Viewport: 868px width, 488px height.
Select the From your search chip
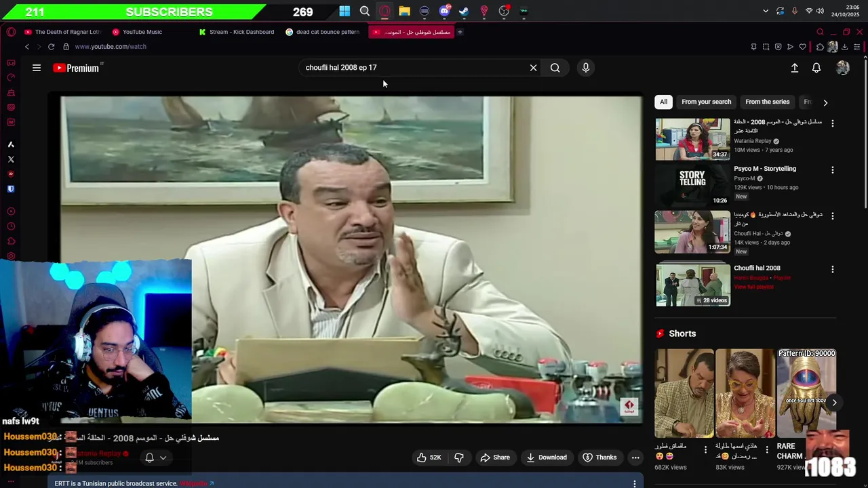[707, 102]
